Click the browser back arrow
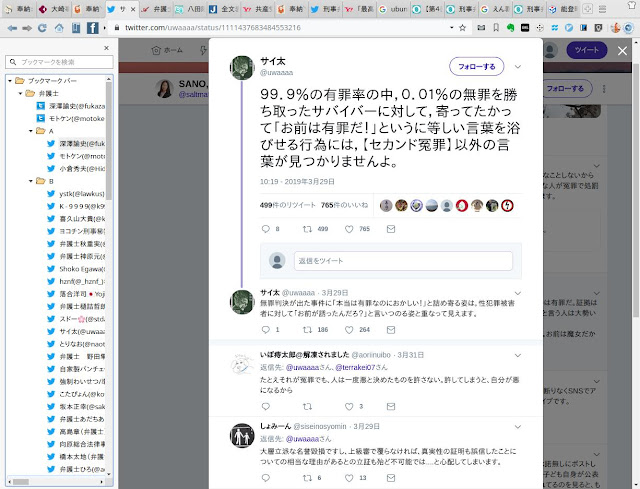This screenshot has height=489, width=640. (x=12, y=28)
